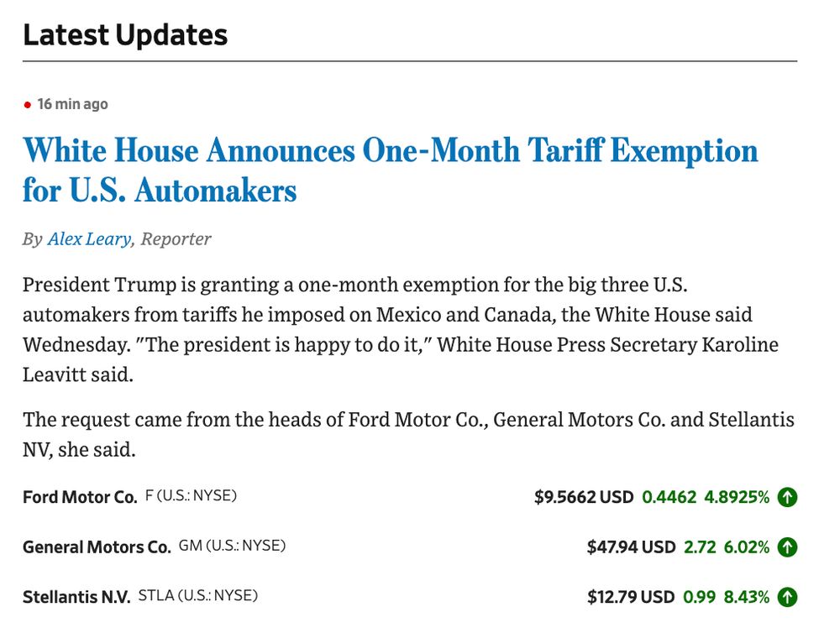This screenshot has height=633, width=840.
Task: Click GM's $47.94 USD price
Action: [631, 547]
